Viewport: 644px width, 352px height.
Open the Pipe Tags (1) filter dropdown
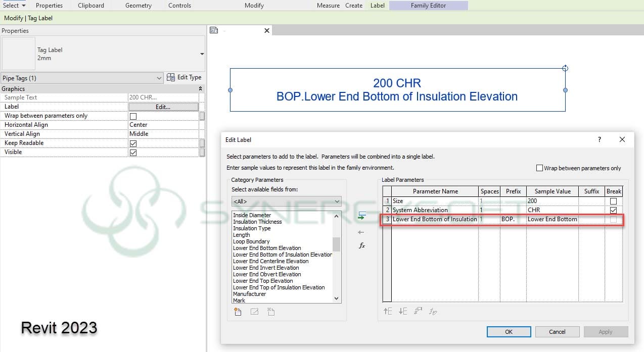(x=159, y=78)
